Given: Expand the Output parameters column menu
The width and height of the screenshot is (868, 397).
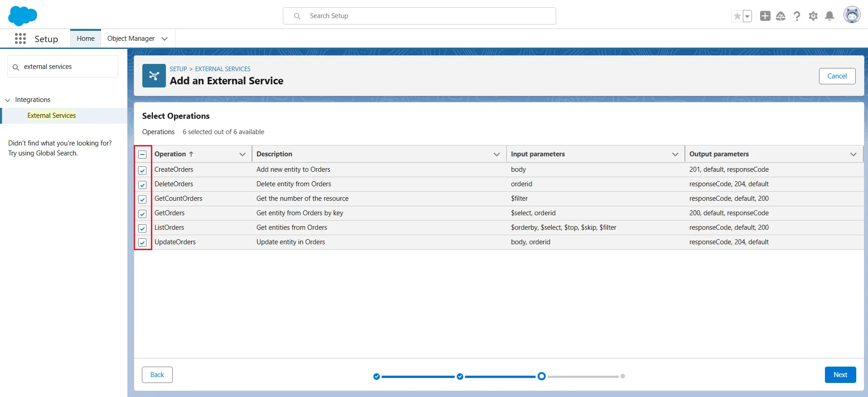Looking at the screenshot, I should click(853, 155).
